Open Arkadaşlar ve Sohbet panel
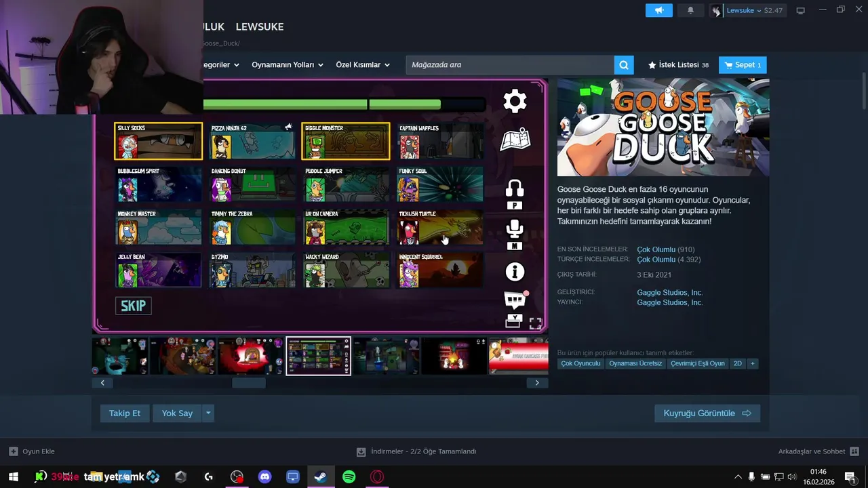Screen dimensions: 868x488 click(818, 451)
